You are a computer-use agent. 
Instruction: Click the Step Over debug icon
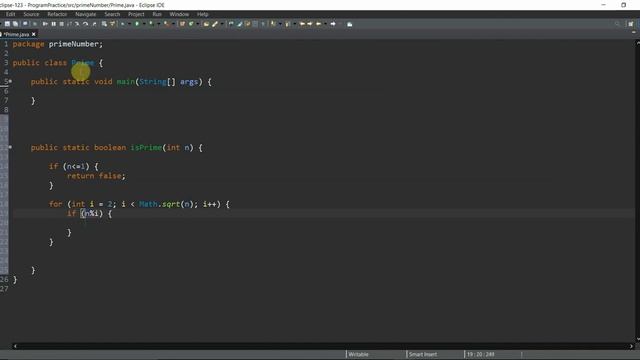[85, 24]
